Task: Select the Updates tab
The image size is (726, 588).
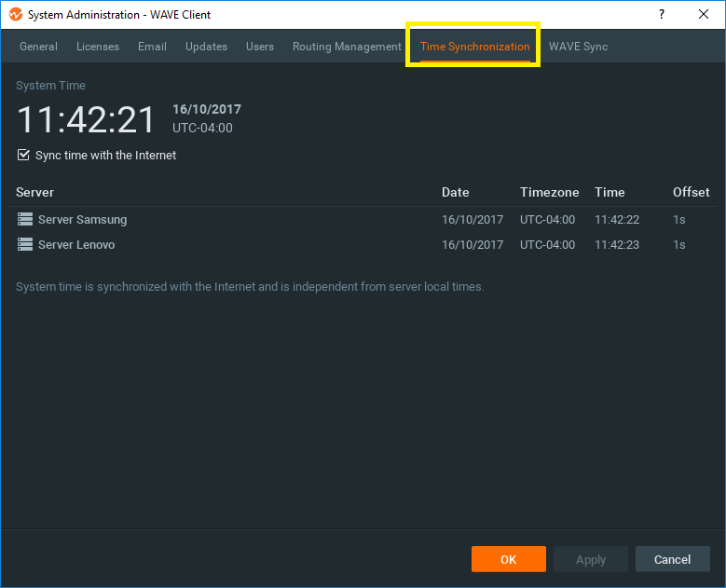Action: (x=207, y=47)
